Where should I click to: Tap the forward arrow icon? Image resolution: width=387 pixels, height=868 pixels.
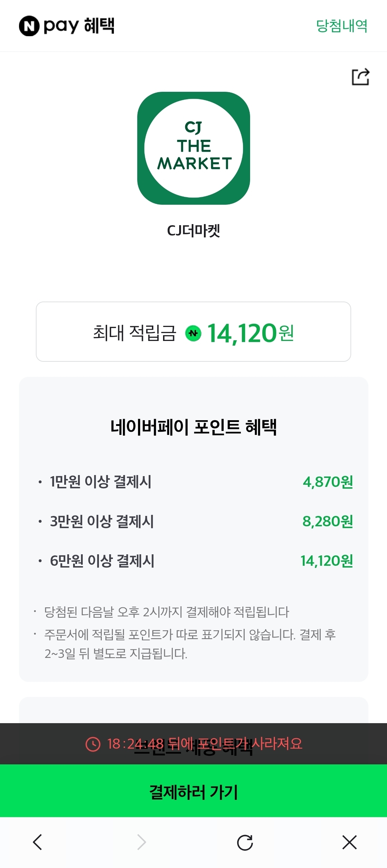pos(142,842)
